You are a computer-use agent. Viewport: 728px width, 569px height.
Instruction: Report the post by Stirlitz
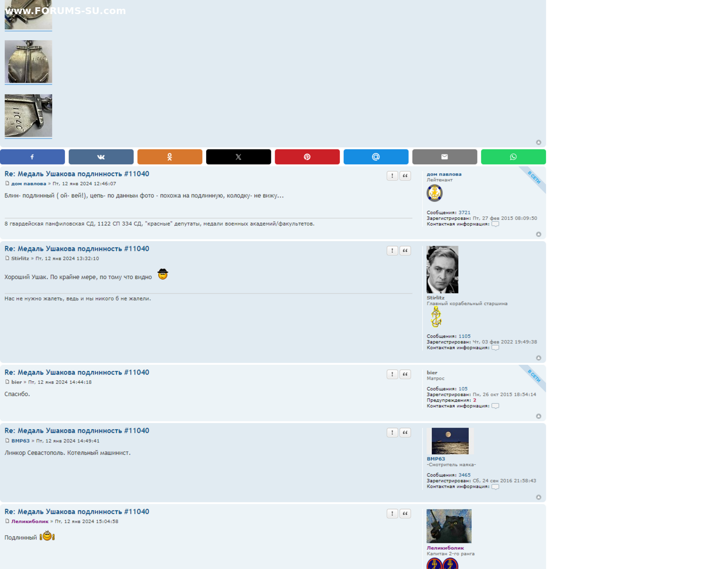(x=392, y=251)
